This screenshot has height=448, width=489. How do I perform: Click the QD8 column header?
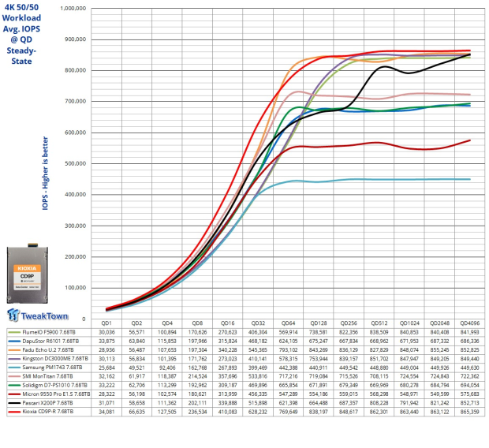(x=197, y=323)
